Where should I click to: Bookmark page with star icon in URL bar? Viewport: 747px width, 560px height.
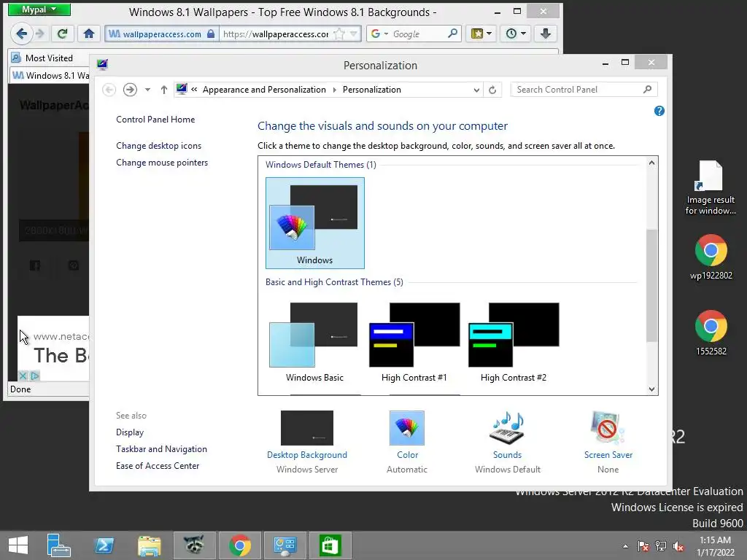pos(338,34)
